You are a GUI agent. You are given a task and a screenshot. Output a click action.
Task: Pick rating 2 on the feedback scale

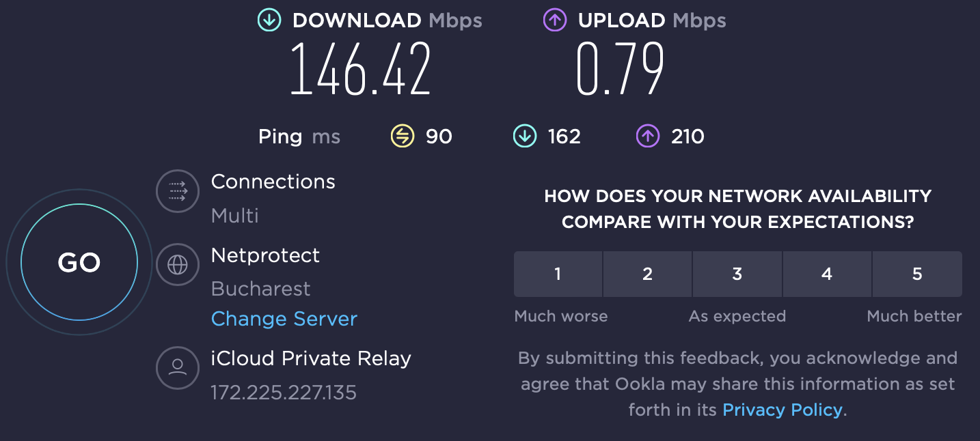(x=647, y=274)
